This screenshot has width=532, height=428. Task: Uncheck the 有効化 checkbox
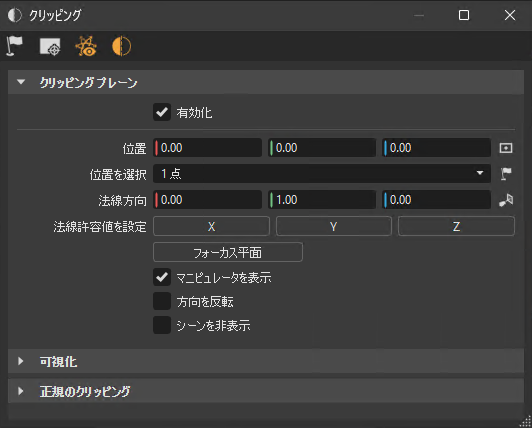click(x=162, y=112)
